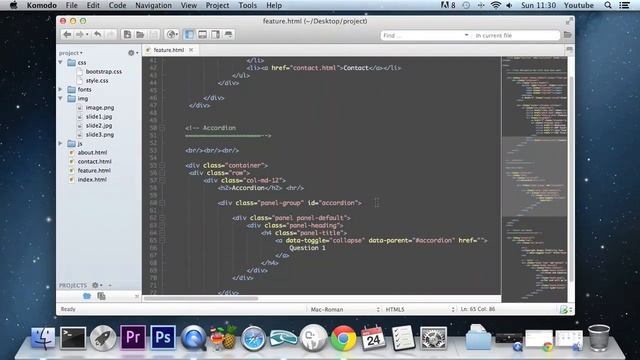Viewport: 640px width, 360px height.
Task: Click the Open File folder toolbar icon
Action: (x=140, y=35)
